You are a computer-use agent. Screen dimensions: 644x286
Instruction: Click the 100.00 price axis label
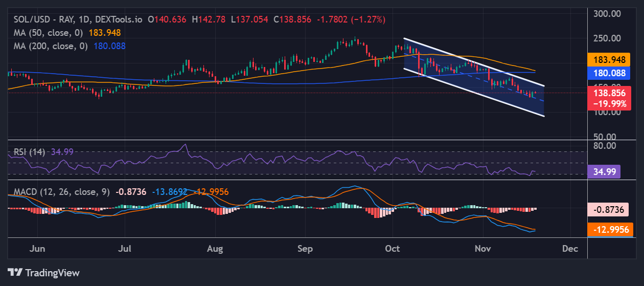coord(608,113)
